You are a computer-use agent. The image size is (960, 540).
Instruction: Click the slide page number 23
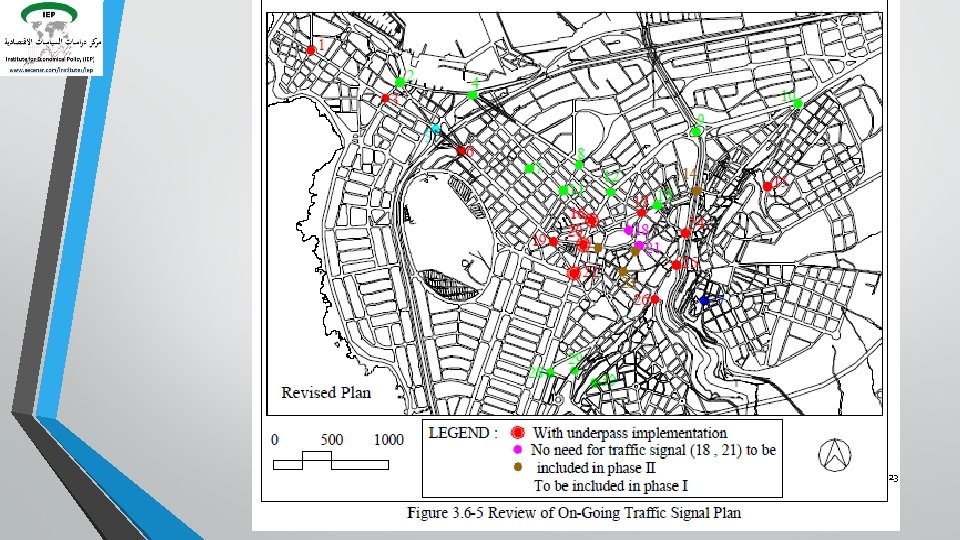893,478
